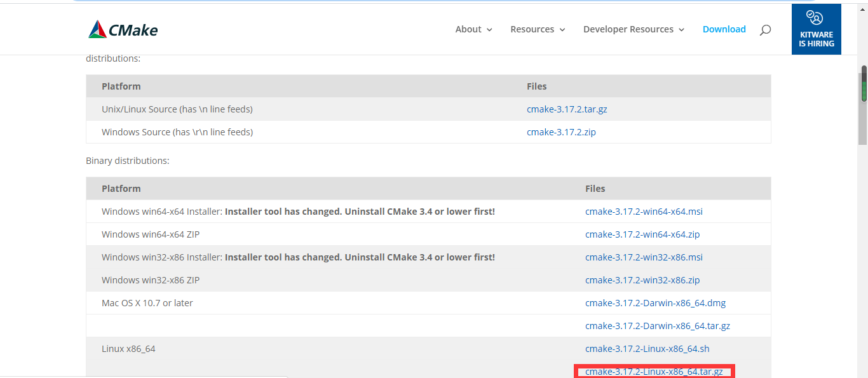Download cmake-3.17.2.zip source
Viewport: 868px width, 378px height.
[x=561, y=132]
